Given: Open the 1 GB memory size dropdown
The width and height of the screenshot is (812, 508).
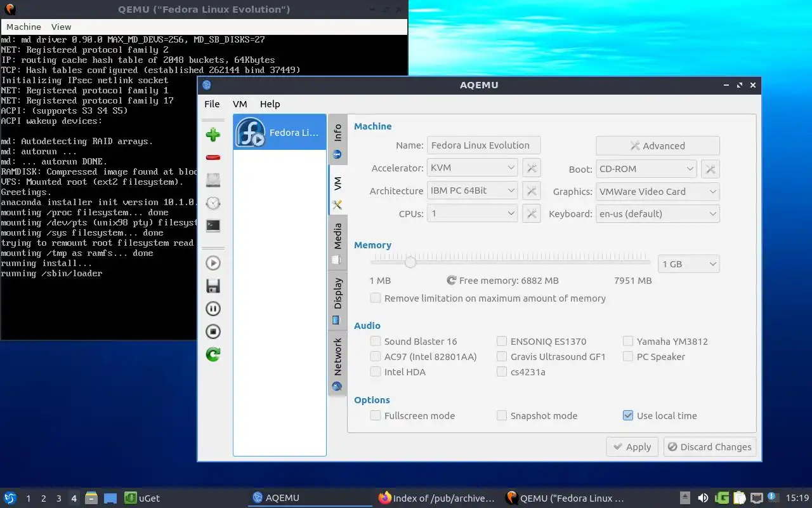Looking at the screenshot, I should [x=689, y=264].
